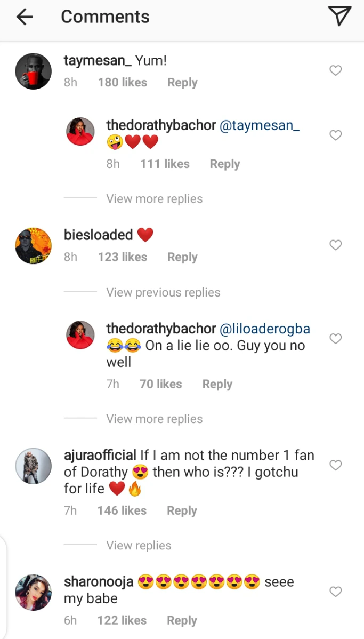Viewport: 364px width, 639px height.
Task: Open the share paper plane icon
Action: tap(339, 17)
